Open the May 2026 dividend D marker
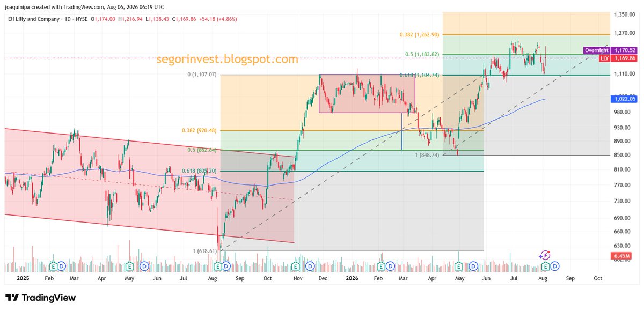This screenshot has height=311, width=644. click(x=473, y=266)
